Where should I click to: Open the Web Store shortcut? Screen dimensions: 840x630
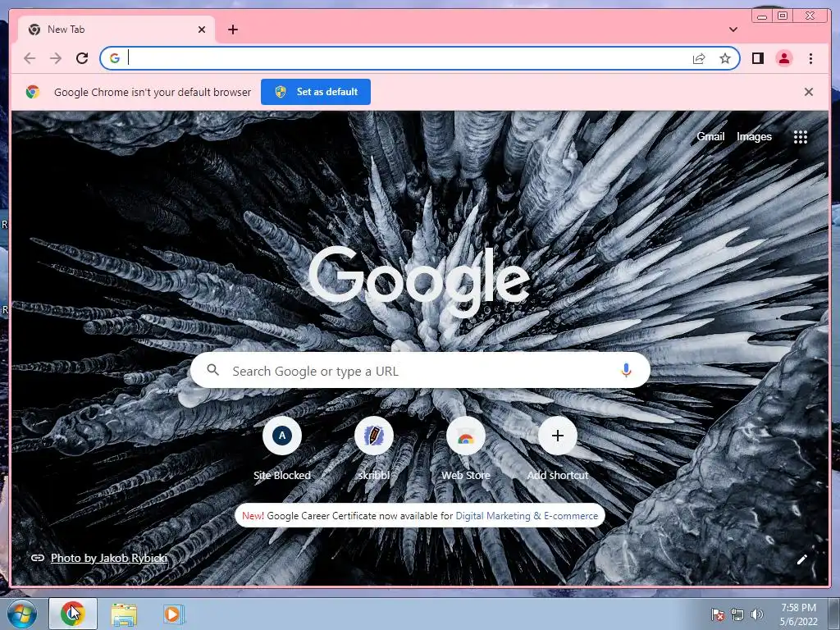[x=466, y=449]
